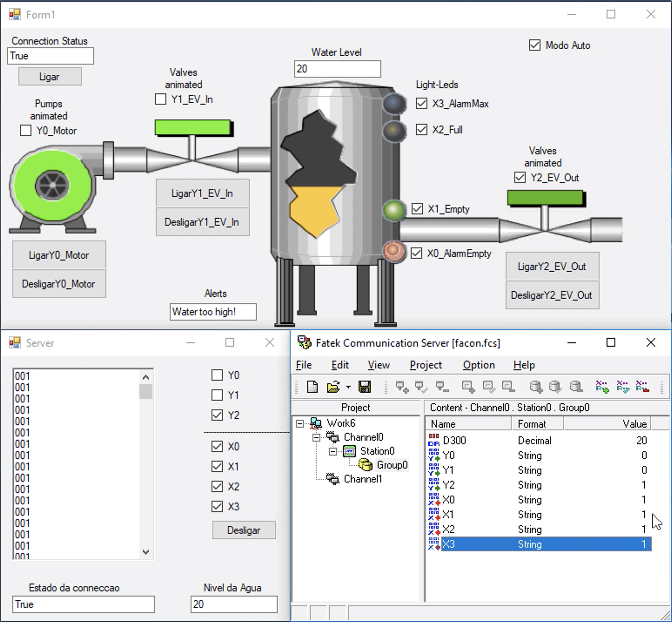Image resolution: width=672 pixels, height=622 pixels.
Task: Open the Option menu
Action: point(478,365)
